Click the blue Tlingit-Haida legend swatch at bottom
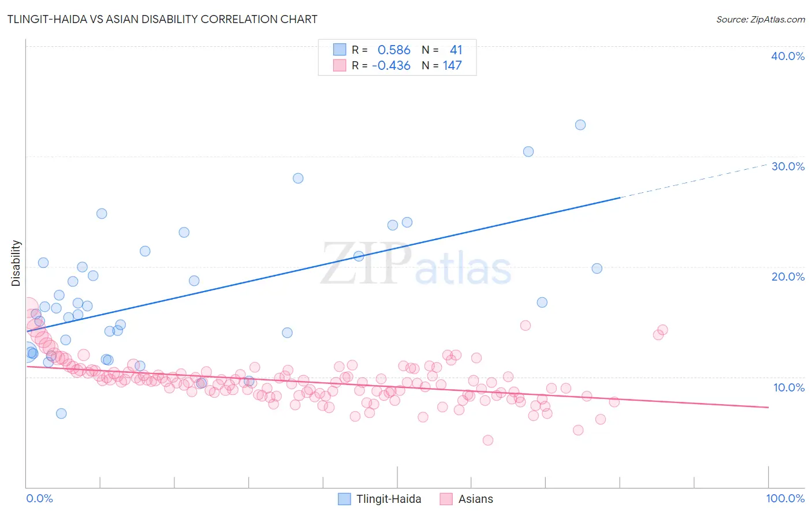The width and height of the screenshot is (812, 515). (344, 499)
